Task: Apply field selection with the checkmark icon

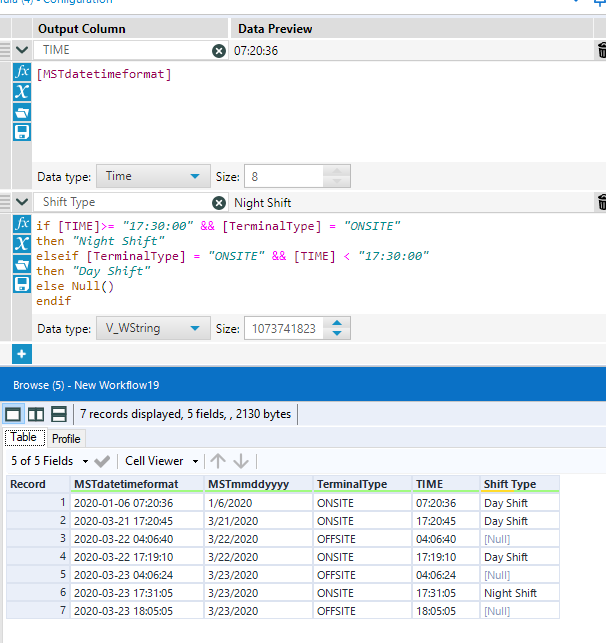Action: (x=101, y=461)
